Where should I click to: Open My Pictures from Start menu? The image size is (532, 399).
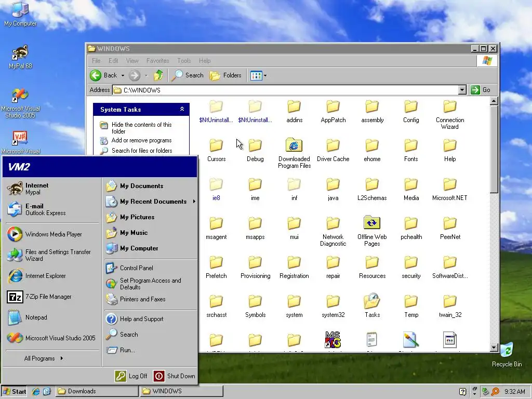(x=150, y=217)
